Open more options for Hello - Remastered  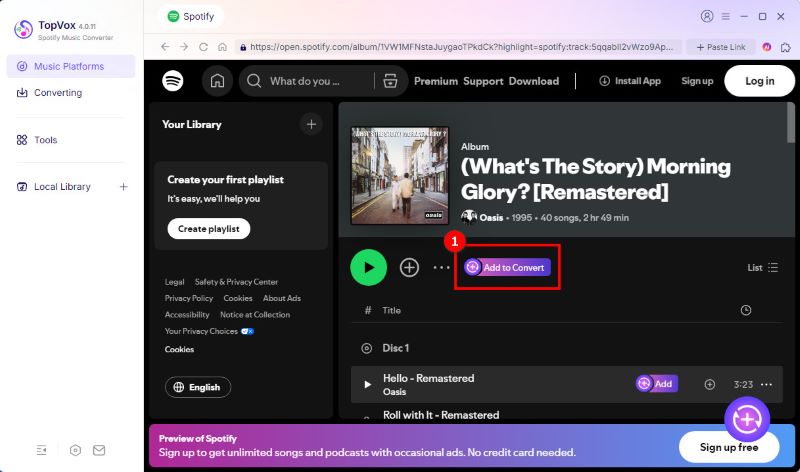point(766,384)
